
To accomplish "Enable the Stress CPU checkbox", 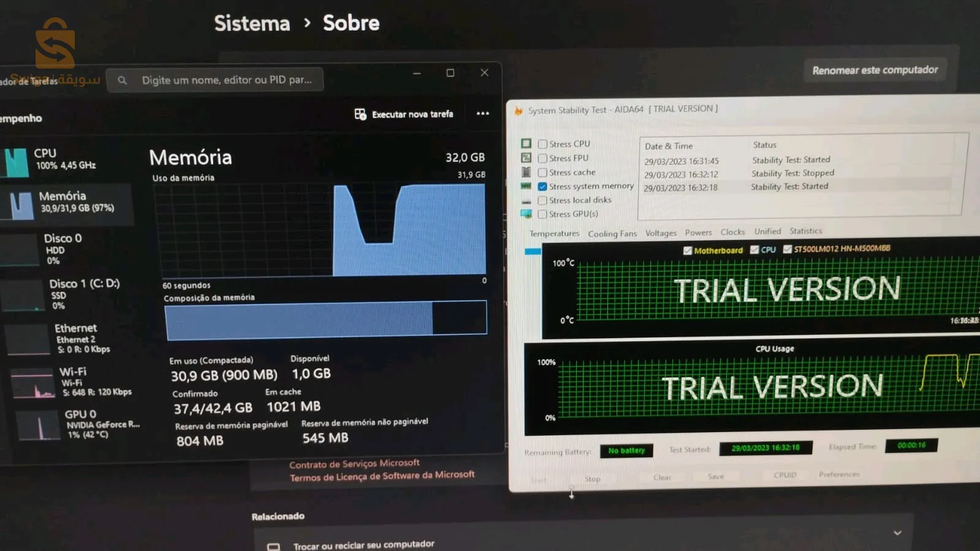I will (x=542, y=144).
